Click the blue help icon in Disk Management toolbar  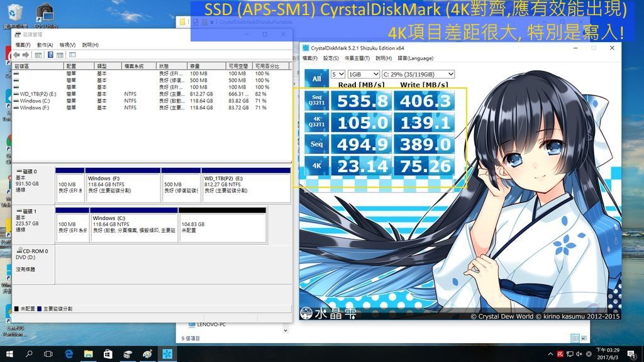coord(51,55)
